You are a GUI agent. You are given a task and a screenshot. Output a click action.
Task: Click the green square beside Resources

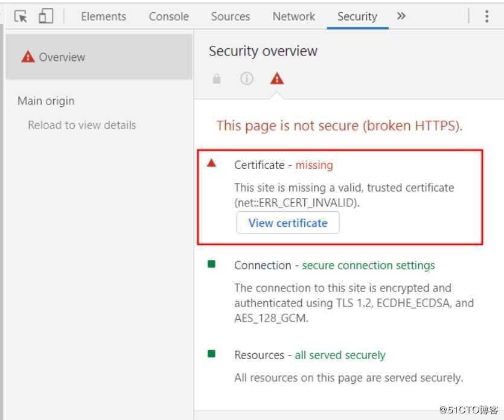click(x=211, y=354)
